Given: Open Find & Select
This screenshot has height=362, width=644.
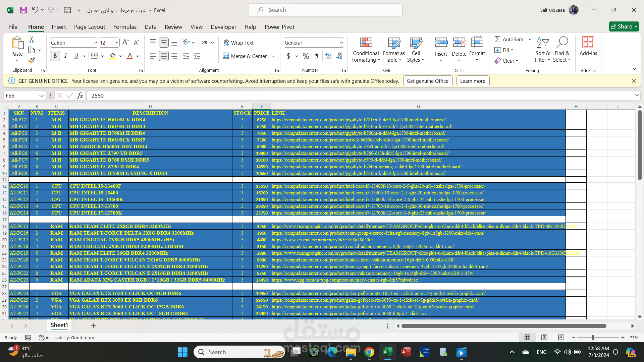Looking at the screenshot, I should point(562,50).
